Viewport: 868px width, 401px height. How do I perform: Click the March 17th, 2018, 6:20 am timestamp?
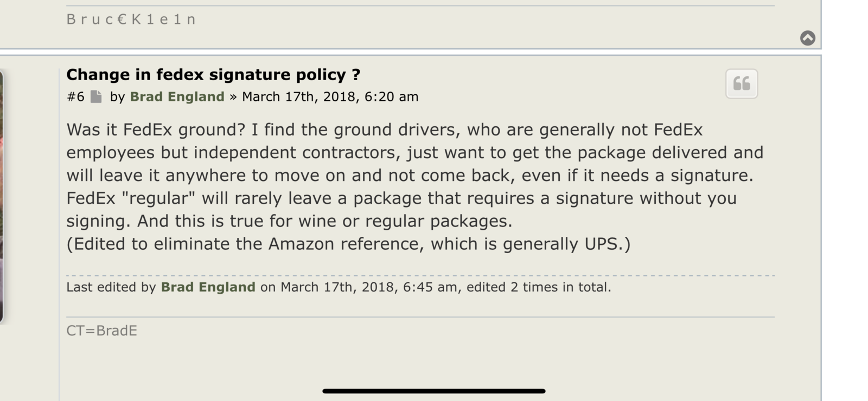tap(330, 96)
